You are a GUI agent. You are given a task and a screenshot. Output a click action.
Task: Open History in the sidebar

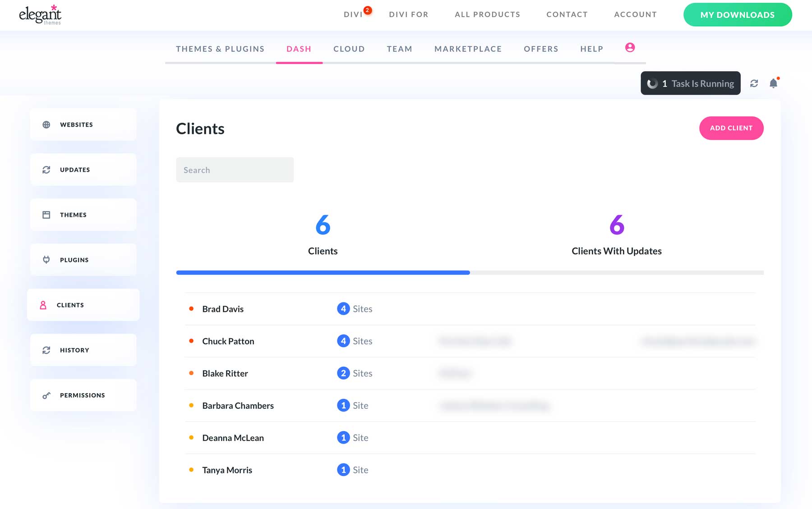pyautogui.click(x=83, y=350)
